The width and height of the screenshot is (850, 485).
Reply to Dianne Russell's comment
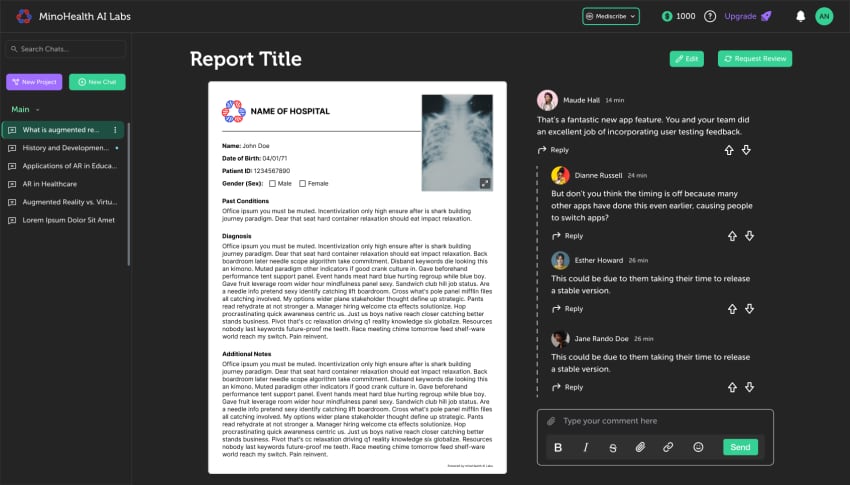point(568,236)
